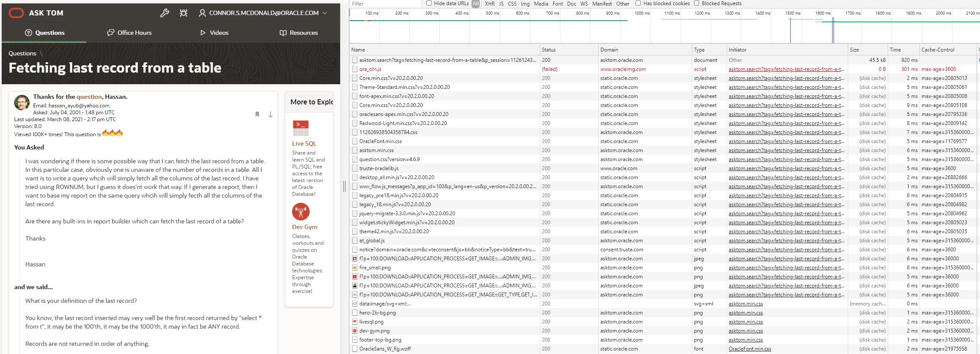
Task: Sort by the Type column header
Action: [x=709, y=50]
